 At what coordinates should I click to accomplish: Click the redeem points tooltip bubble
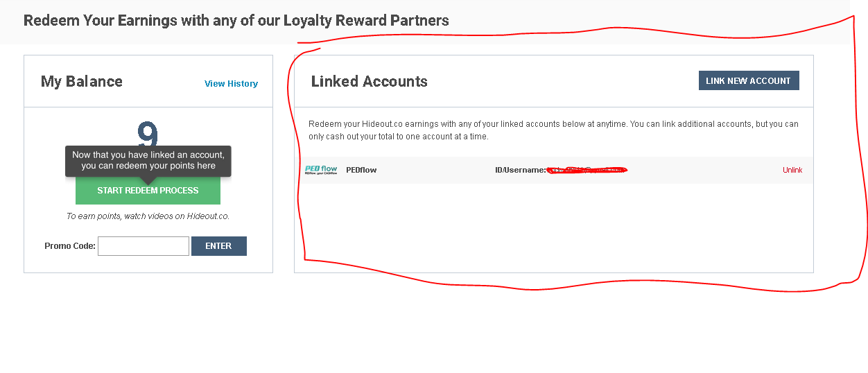(148, 161)
